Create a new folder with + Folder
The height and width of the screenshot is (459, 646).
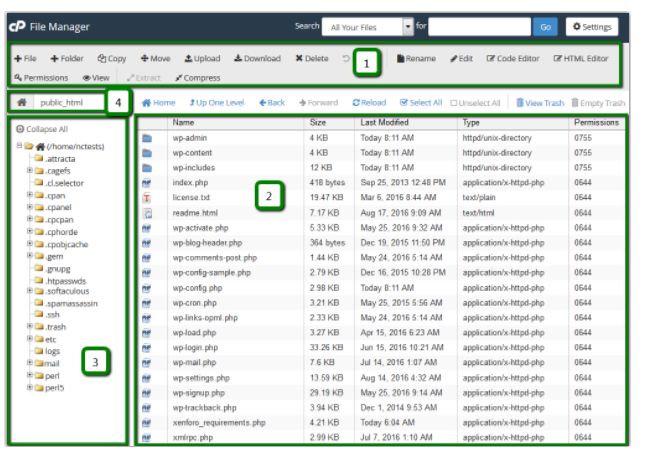pos(67,59)
